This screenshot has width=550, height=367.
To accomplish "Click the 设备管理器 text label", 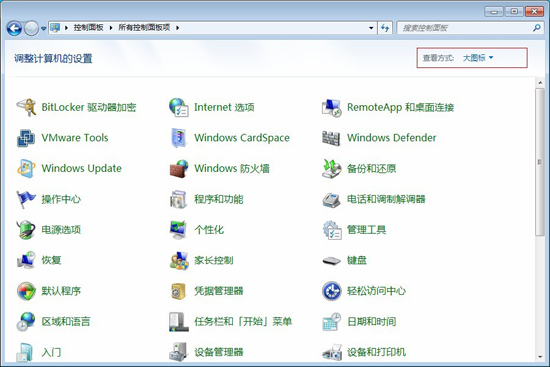I will click(219, 352).
